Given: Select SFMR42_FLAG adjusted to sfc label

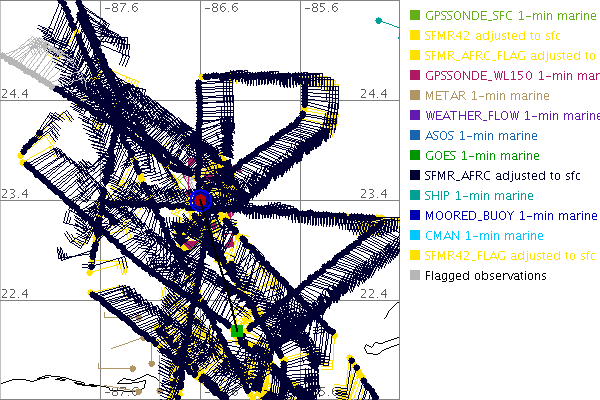Looking at the screenshot, I should tap(510, 255).
